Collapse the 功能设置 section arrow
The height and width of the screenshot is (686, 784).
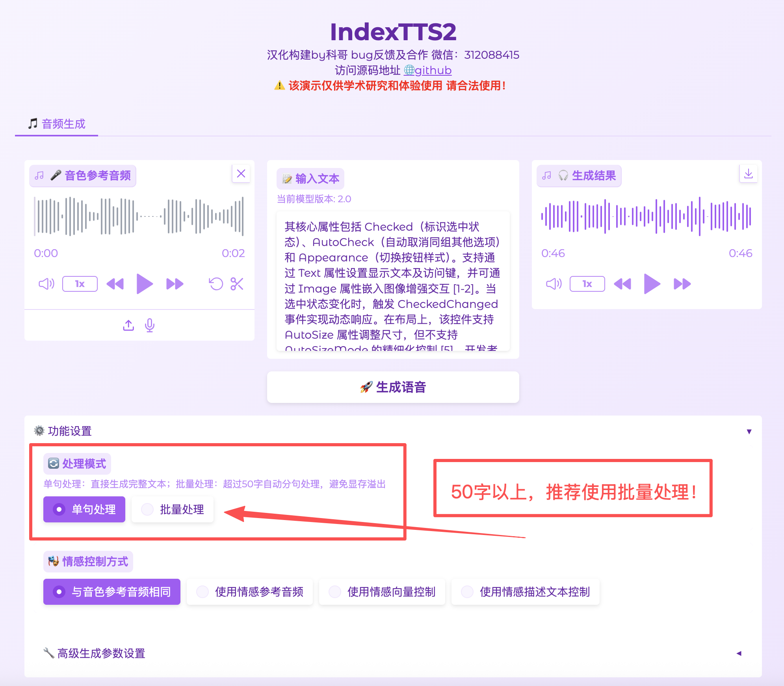(749, 431)
